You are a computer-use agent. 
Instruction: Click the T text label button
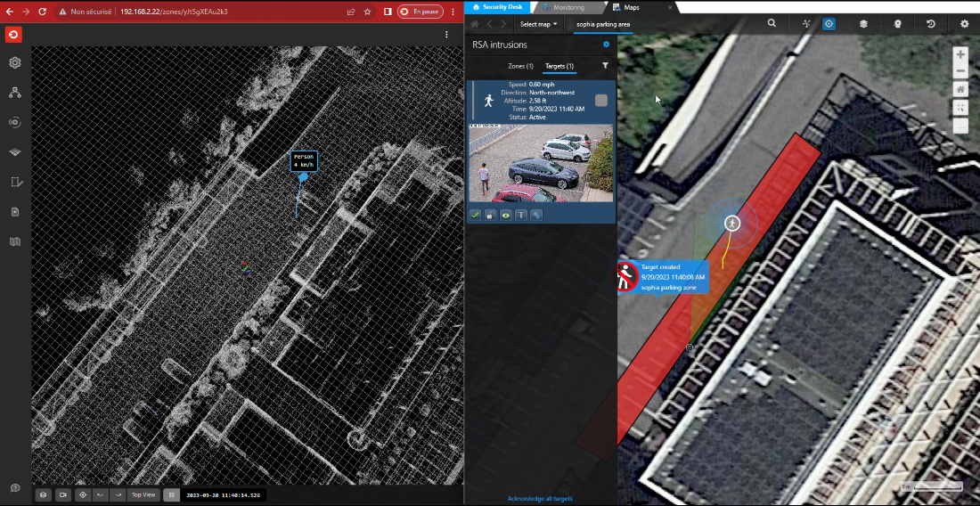(520, 215)
